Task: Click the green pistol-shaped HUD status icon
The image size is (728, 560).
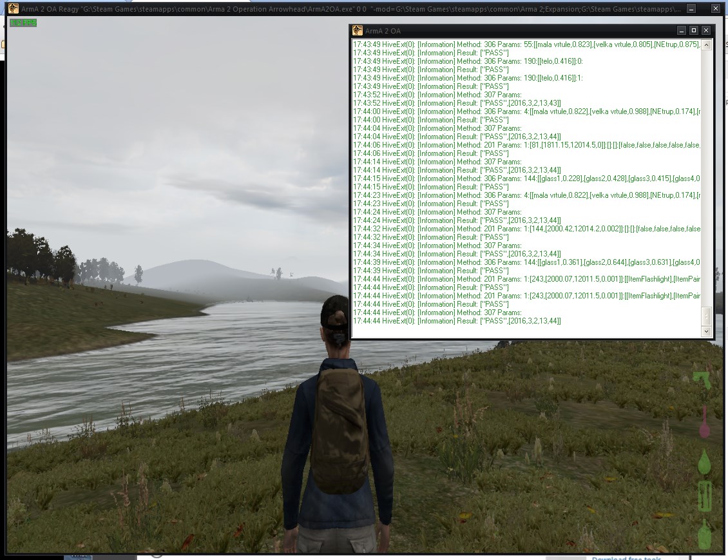Action: click(704, 380)
